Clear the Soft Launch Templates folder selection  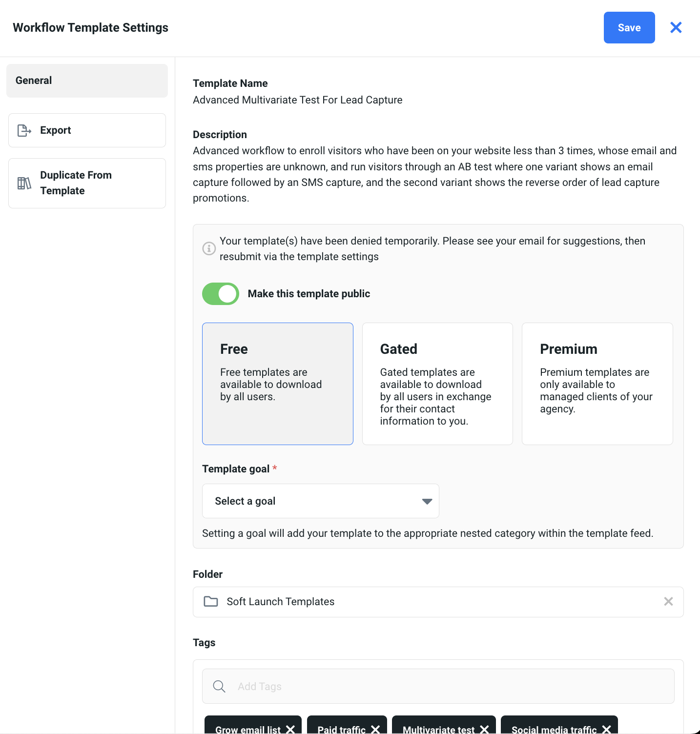point(668,602)
